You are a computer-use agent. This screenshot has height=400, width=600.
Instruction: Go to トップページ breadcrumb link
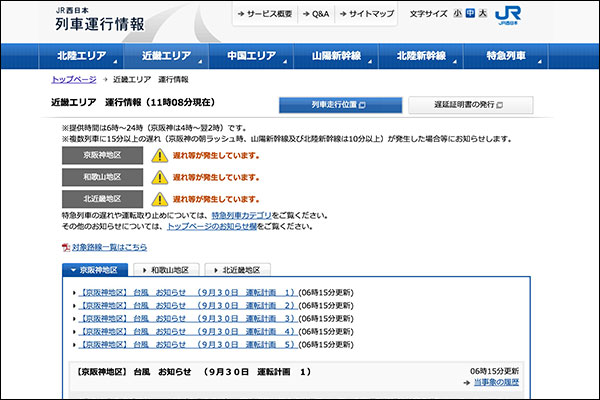coord(74,78)
